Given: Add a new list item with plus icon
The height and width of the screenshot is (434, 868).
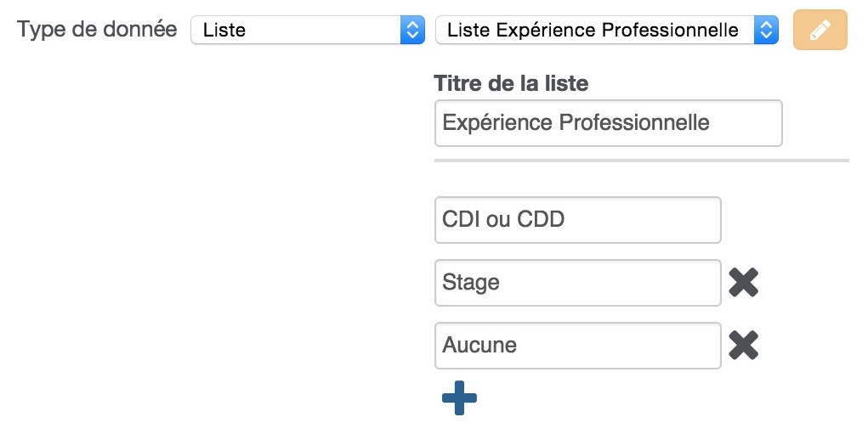Looking at the screenshot, I should tap(459, 397).
